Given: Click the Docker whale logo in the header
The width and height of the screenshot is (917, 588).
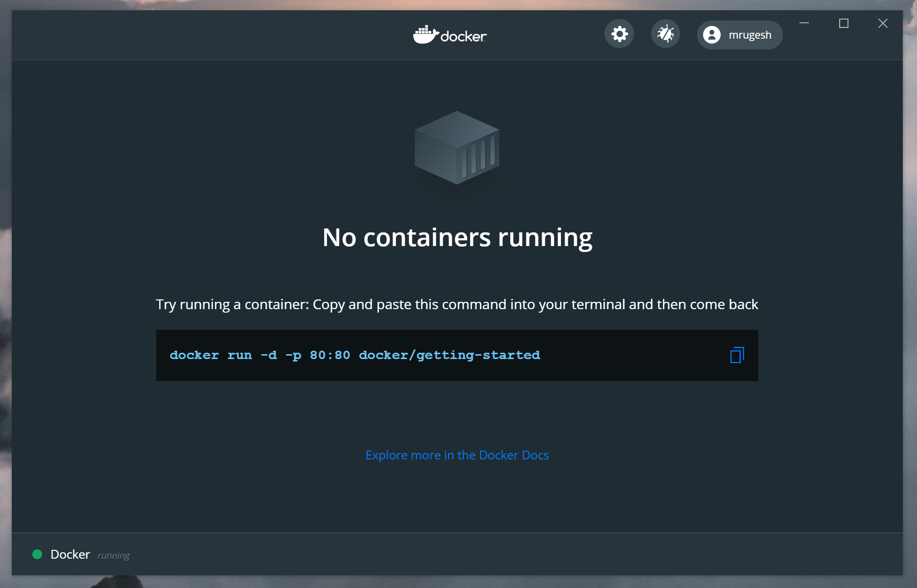Looking at the screenshot, I should [x=450, y=35].
